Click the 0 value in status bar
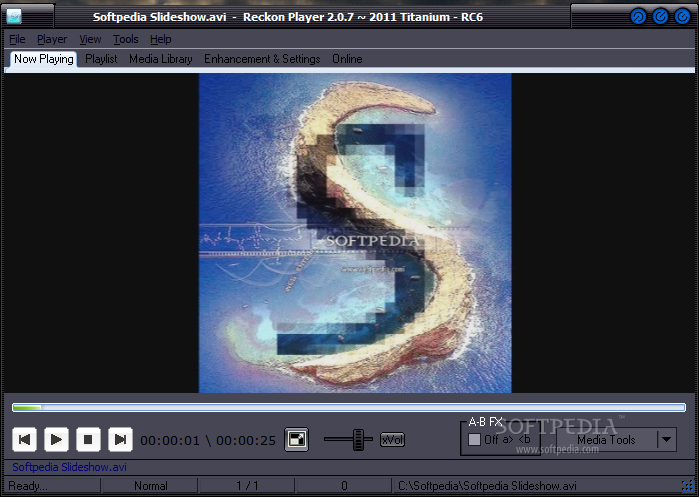This screenshot has height=497, width=699. point(344,486)
